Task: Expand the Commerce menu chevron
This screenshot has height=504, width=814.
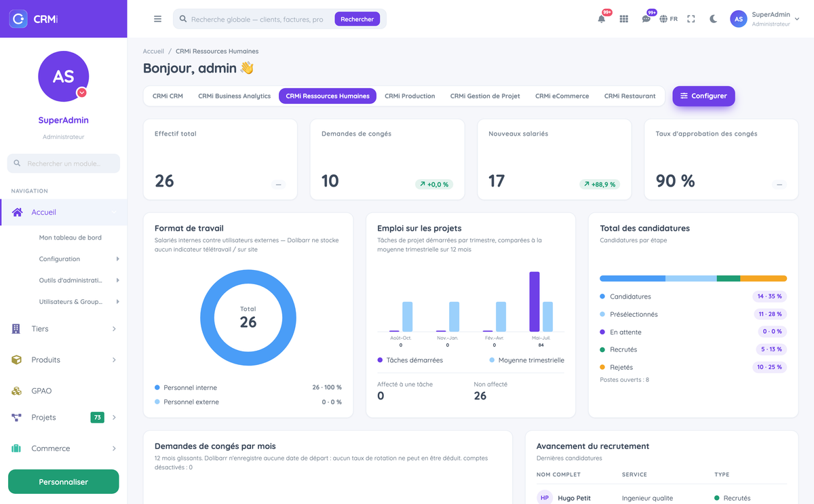Action: [x=114, y=448]
